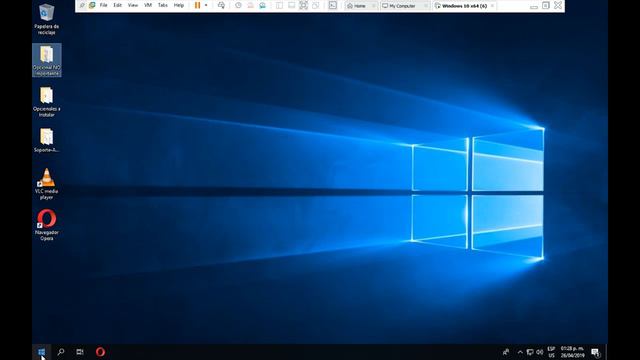The image size is (640, 360).
Task: Click the revert snapshot icon
Action: [251, 5]
